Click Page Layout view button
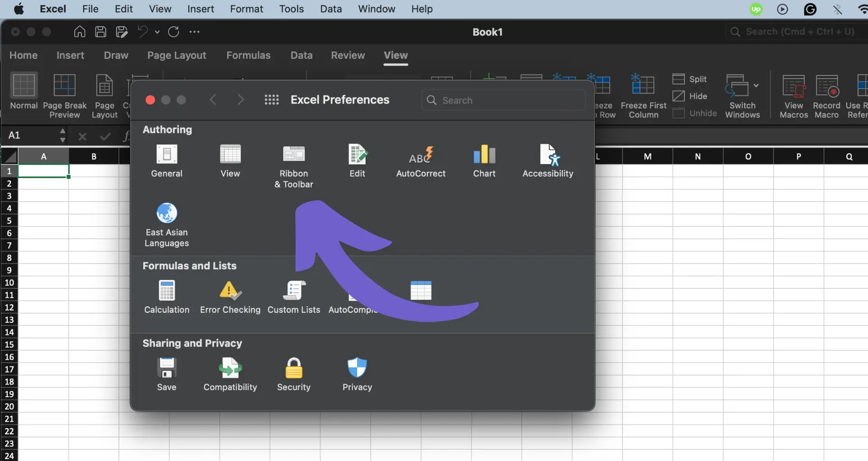868x461 pixels. [104, 96]
